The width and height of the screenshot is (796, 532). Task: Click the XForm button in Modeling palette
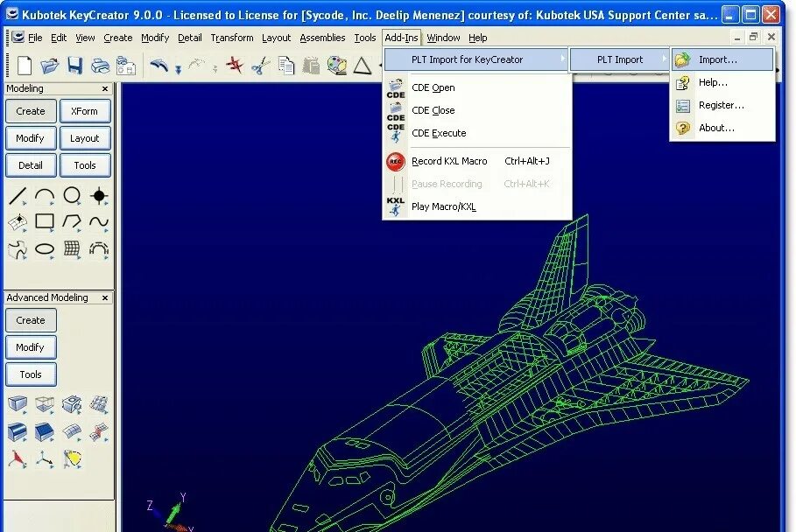click(x=85, y=111)
